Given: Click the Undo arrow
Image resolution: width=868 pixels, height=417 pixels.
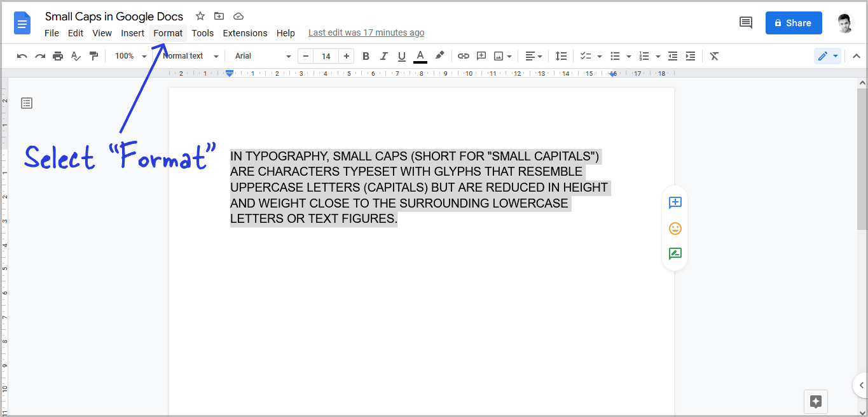Looking at the screenshot, I should (22, 56).
